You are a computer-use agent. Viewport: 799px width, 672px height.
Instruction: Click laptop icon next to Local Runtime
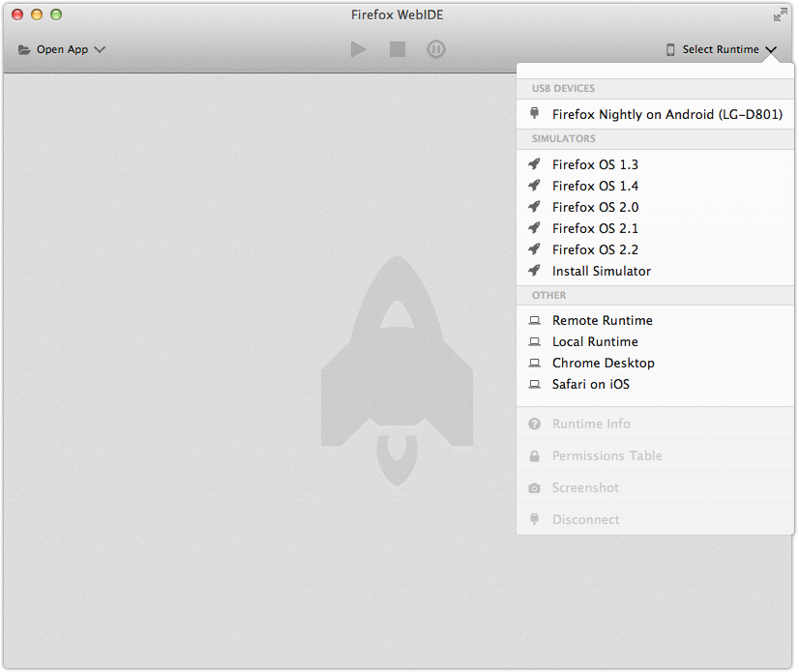click(x=534, y=342)
